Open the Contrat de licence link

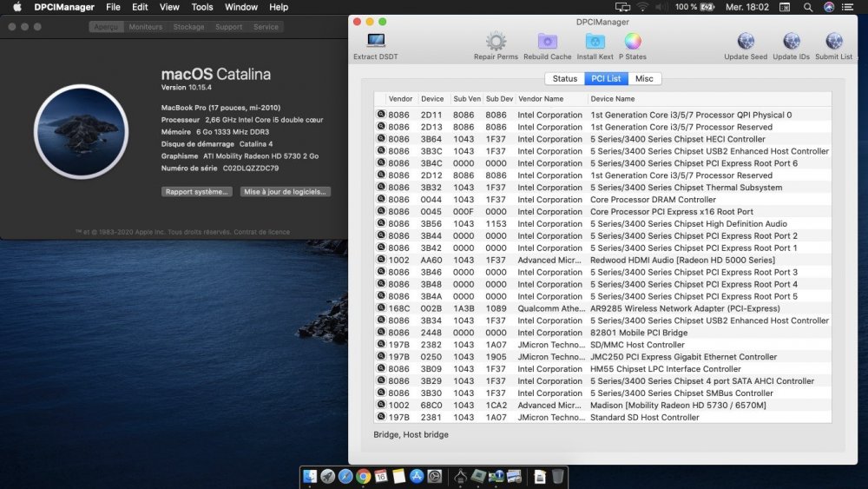261,232
